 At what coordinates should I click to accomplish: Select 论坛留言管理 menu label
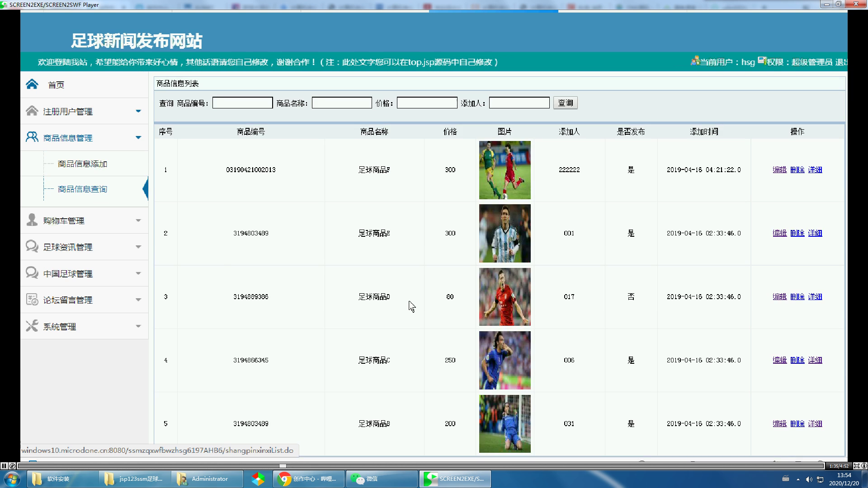coord(68,300)
